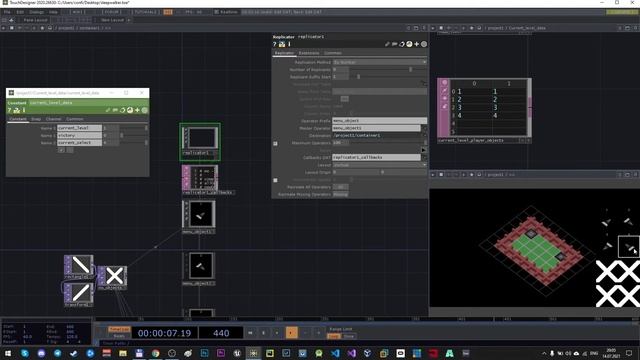Screen dimensions: 640x360
Task: Click the play button in timeline transport
Action: click(291, 333)
